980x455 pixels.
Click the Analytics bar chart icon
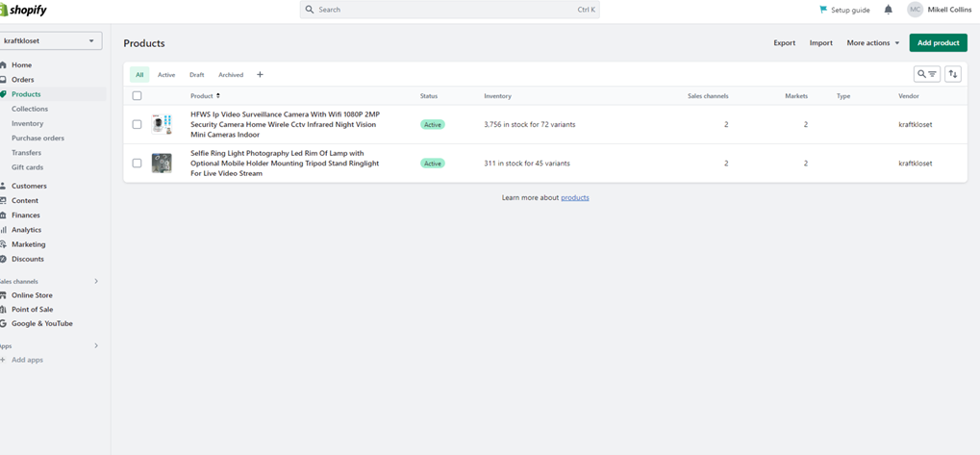tap(3, 230)
